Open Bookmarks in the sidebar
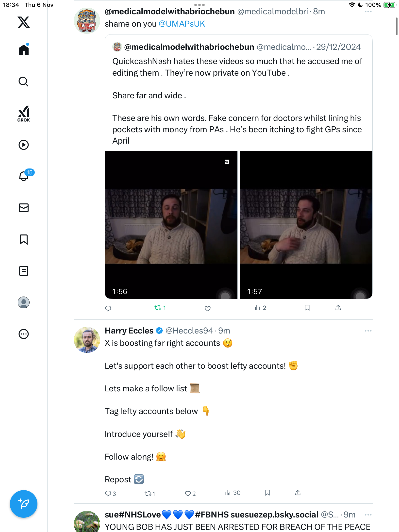 tap(24, 239)
